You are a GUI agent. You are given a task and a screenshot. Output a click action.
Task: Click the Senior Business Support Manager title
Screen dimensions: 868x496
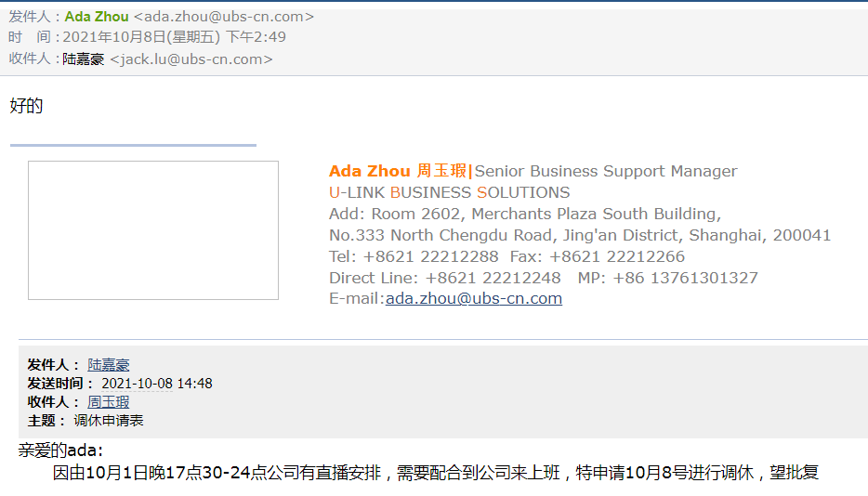606,171
